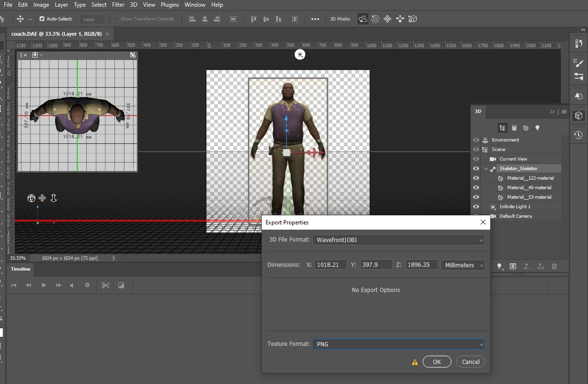Click Cancel in Export Properties dialog
The image size is (588, 384).
470,362
